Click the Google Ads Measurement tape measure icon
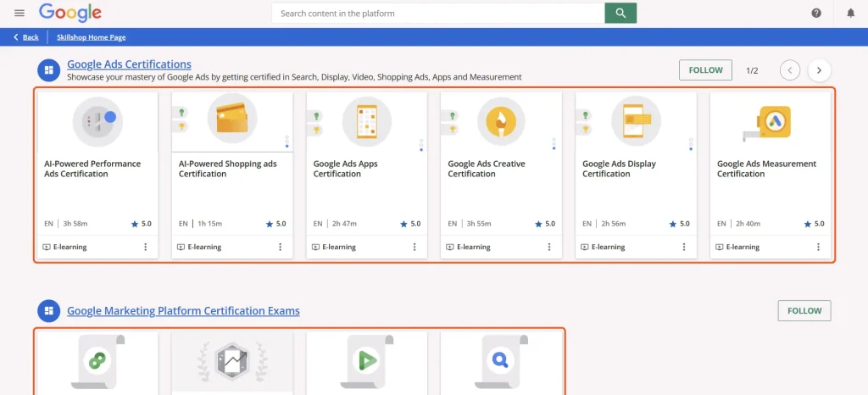The width and height of the screenshot is (868, 395). pyautogui.click(x=768, y=122)
